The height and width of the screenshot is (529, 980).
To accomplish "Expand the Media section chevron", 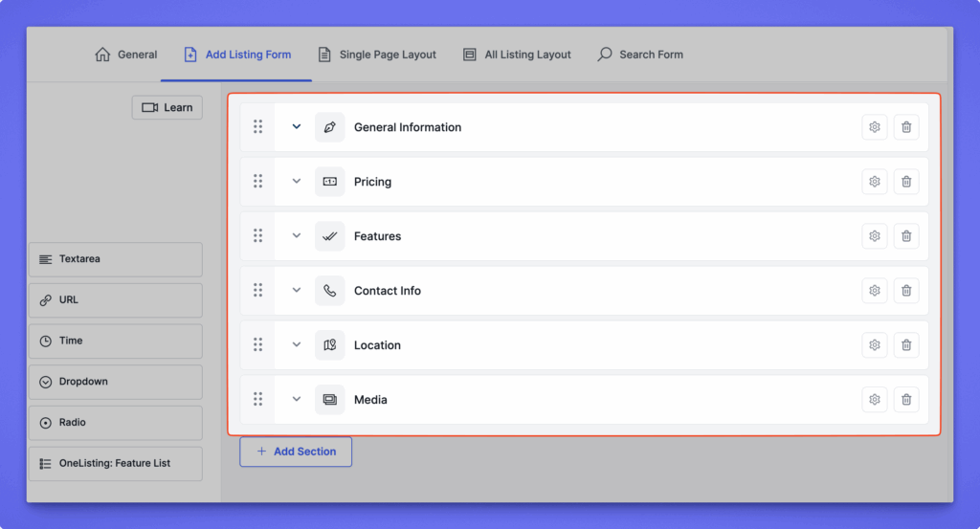I will click(x=297, y=400).
